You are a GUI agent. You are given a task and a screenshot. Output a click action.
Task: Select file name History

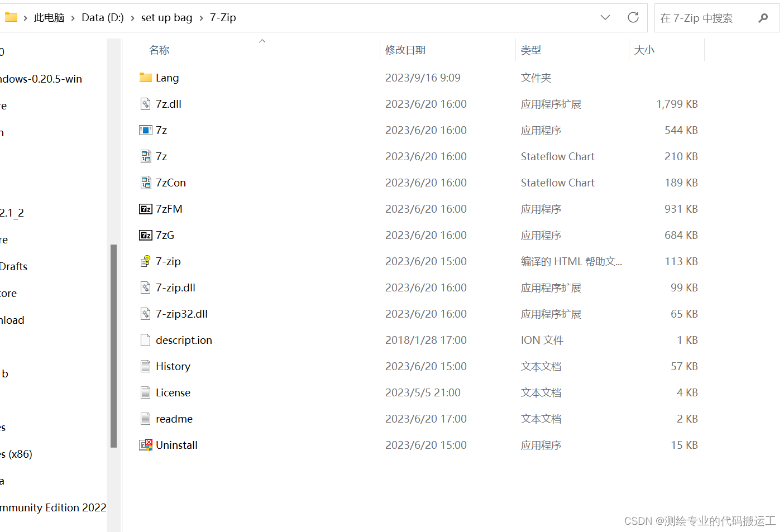click(x=173, y=366)
